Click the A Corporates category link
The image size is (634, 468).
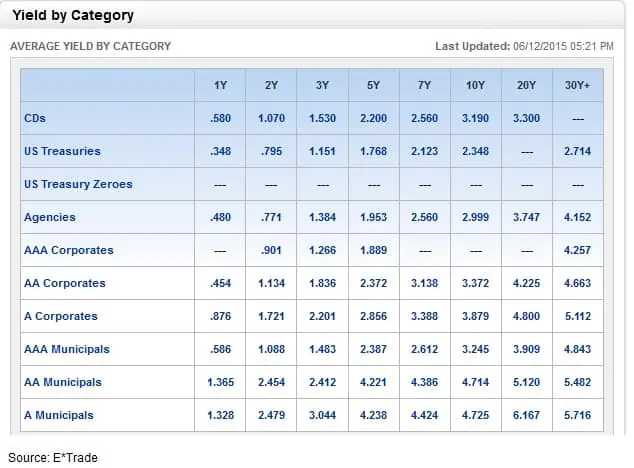coord(61,316)
